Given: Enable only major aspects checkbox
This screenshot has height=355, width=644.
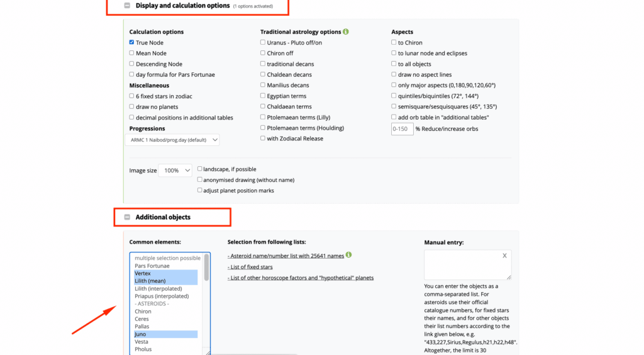Looking at the screenshot, I should 394,84.
